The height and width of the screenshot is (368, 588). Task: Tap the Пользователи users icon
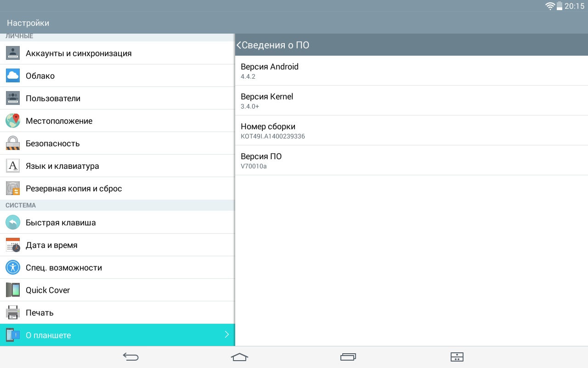tap(13, 98)
